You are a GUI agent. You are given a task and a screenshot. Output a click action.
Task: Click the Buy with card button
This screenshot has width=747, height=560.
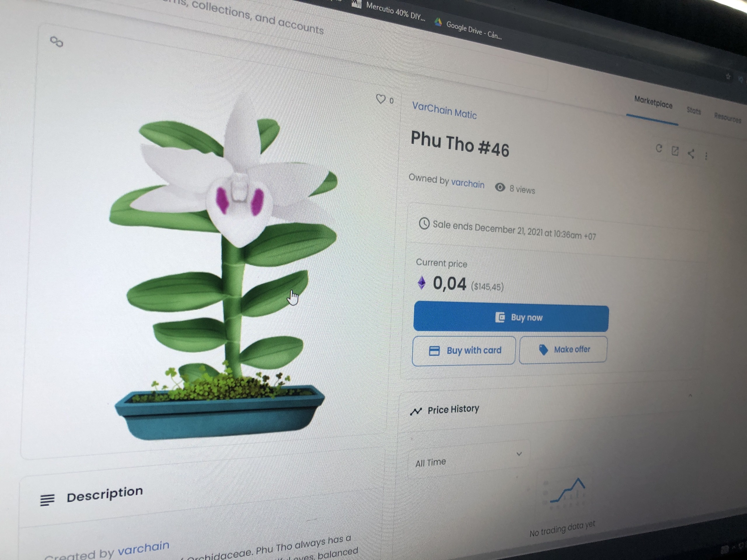tap(464, 350)
